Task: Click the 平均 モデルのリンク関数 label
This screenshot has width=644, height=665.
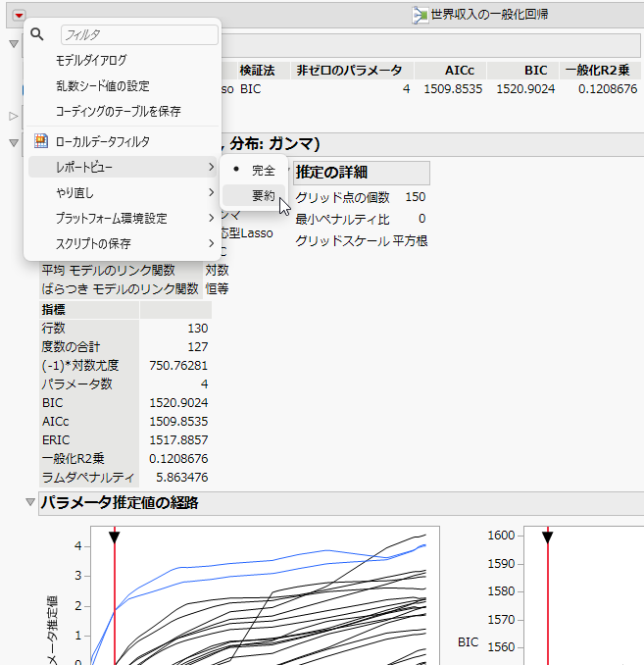Action: point(108,270)
